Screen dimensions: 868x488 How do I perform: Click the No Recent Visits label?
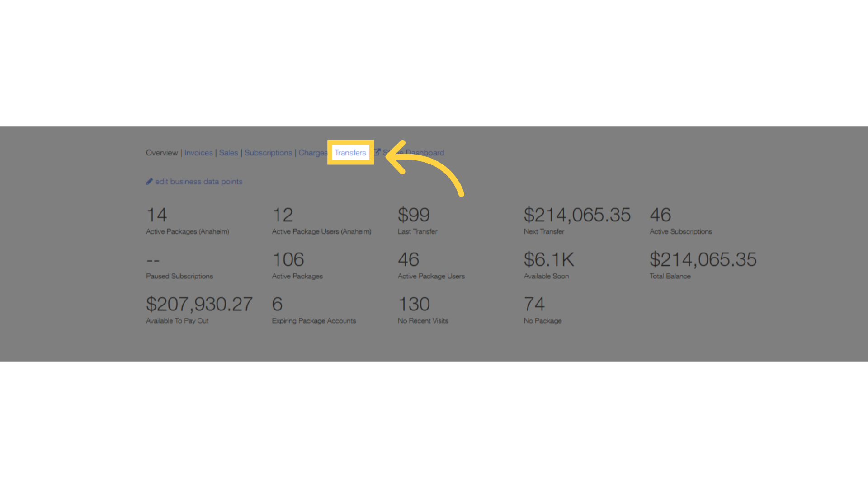(423, 321)
